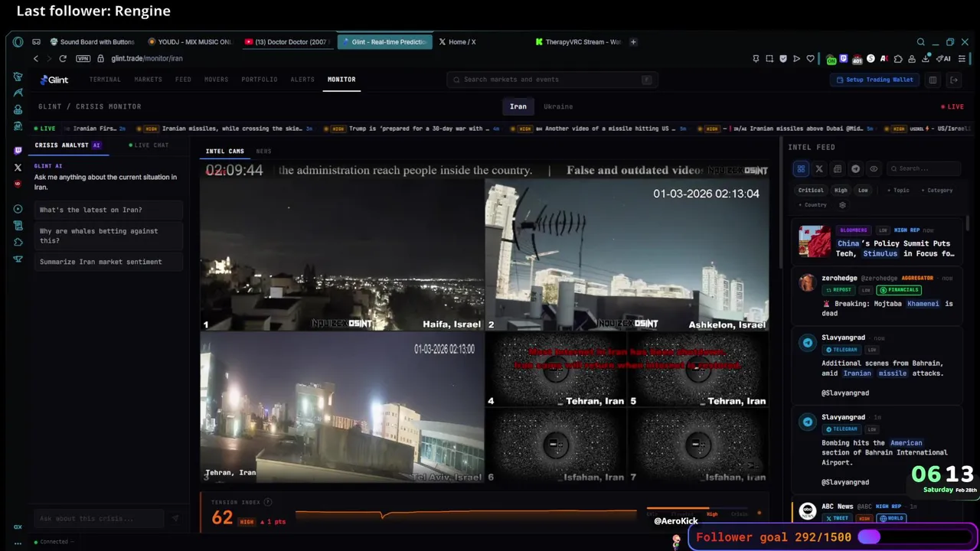
Task: Reload the glint.trade page
Action: [63, 58]
